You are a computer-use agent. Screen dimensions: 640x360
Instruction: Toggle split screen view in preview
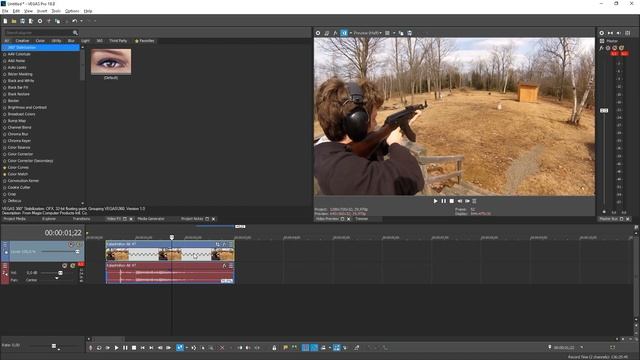pyautogui.click(x=344, y=33)
